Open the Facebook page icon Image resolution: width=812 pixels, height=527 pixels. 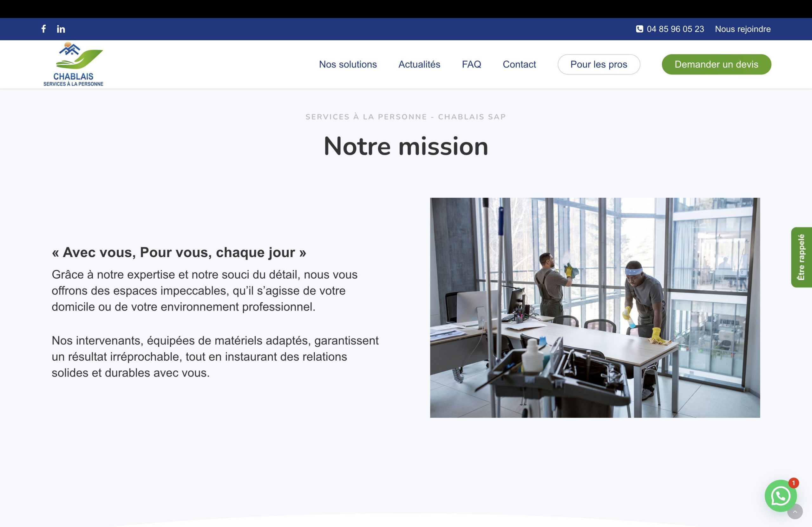pos(44,29)
